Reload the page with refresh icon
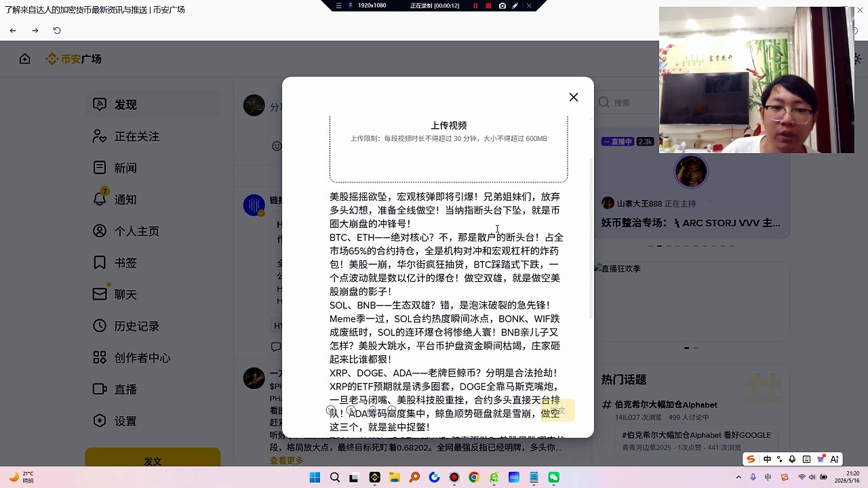Viewport: 868px width, 488px height. pos(57,30)
